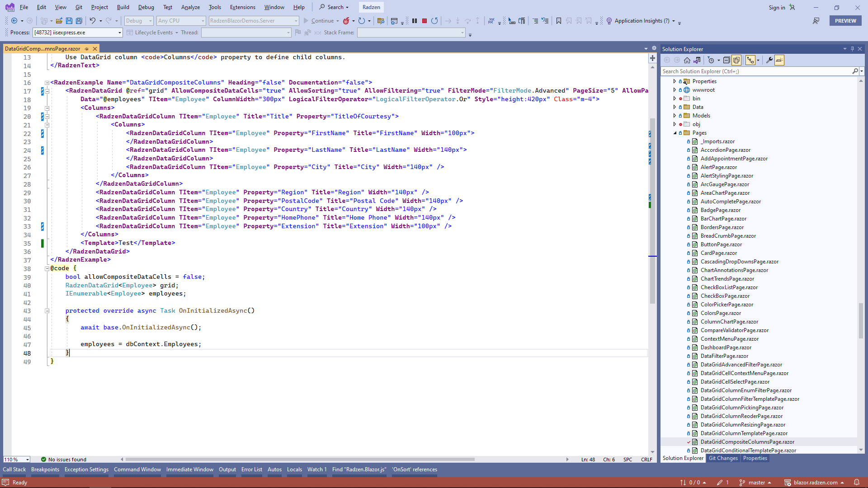Click the editor horizontal scrollbar thumb
This screenshot has height=488, width=868.
pos(300,460)
